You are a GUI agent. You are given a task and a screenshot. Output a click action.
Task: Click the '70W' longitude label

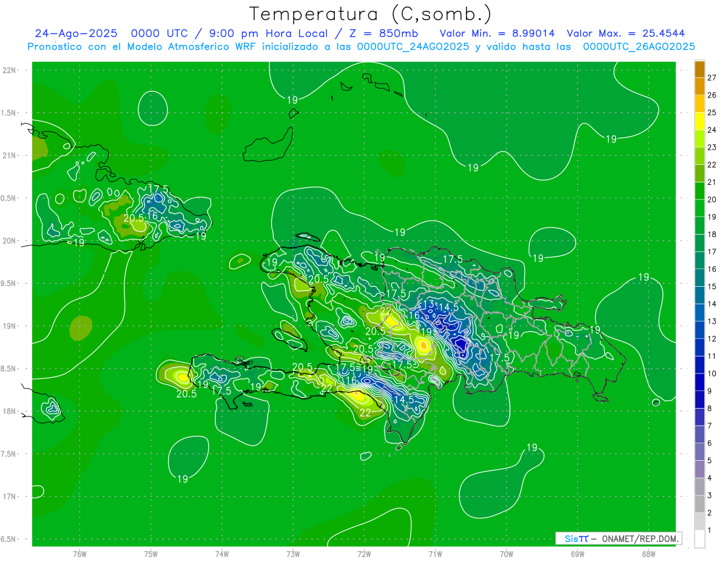[x=507, y=554]
